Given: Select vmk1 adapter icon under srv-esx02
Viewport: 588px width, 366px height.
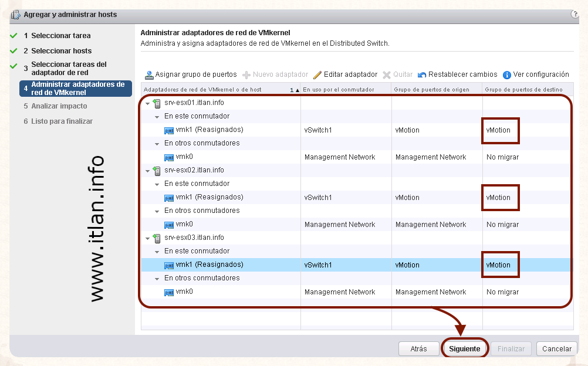Looking at the screenshot, I should [x=169, y=198].
